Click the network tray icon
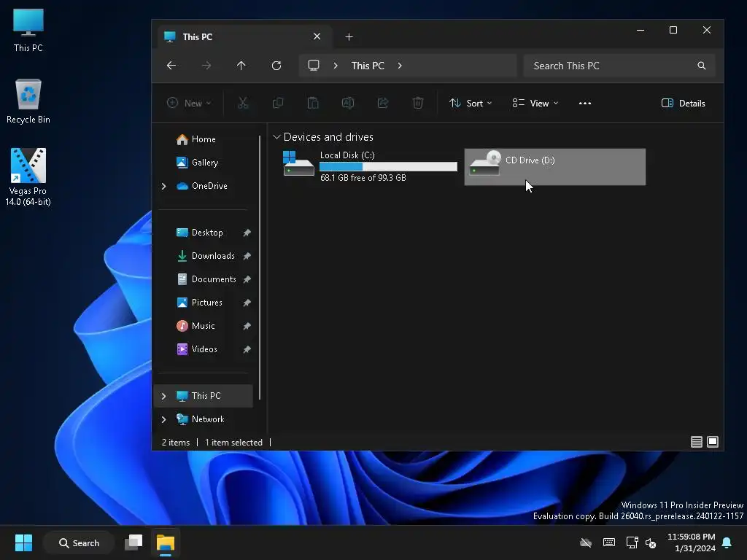This screenshot has width=747, height=560. click(x=632, y=542)
